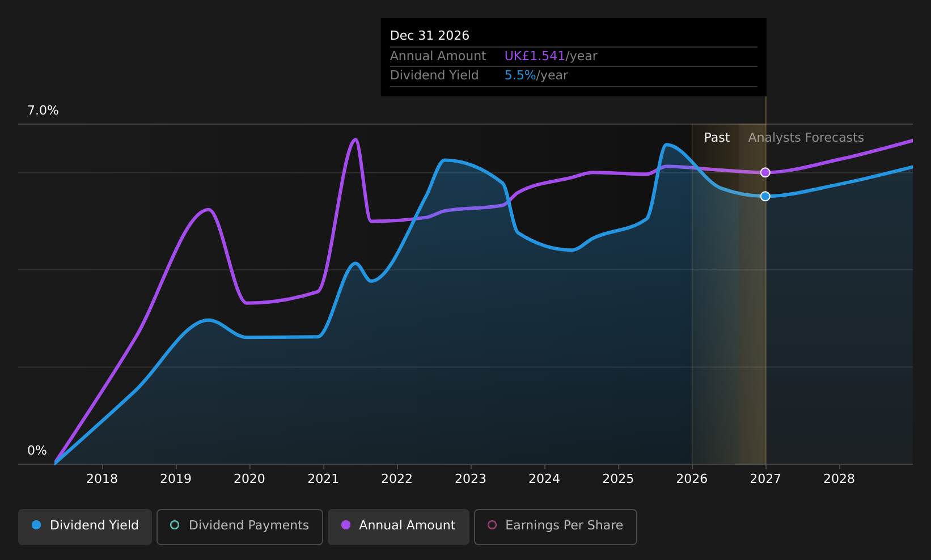Toggle the Dividend Yield series

point(85,527)
